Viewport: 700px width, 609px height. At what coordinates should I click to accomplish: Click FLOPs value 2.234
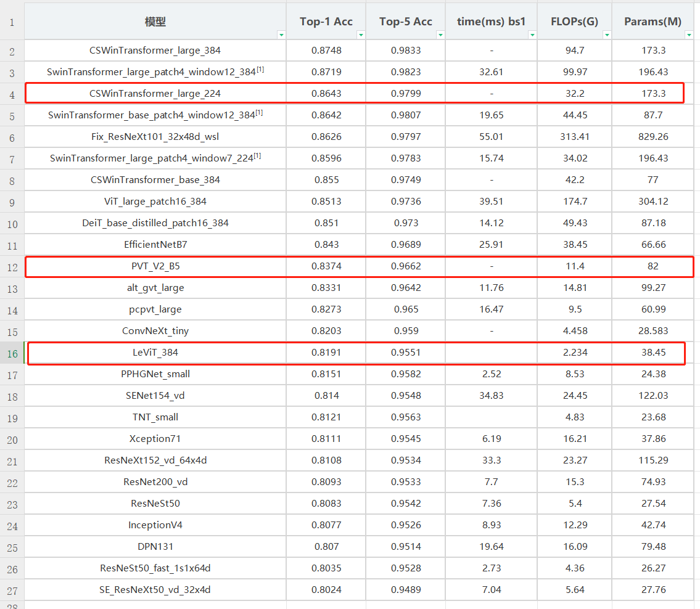[575, 353]
